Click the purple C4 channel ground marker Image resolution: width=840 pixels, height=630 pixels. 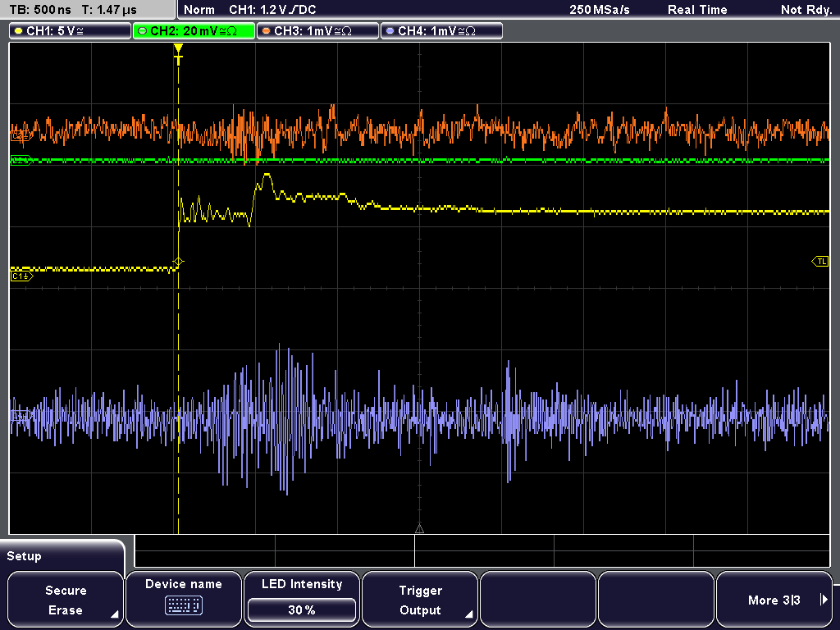pos(21,416)
